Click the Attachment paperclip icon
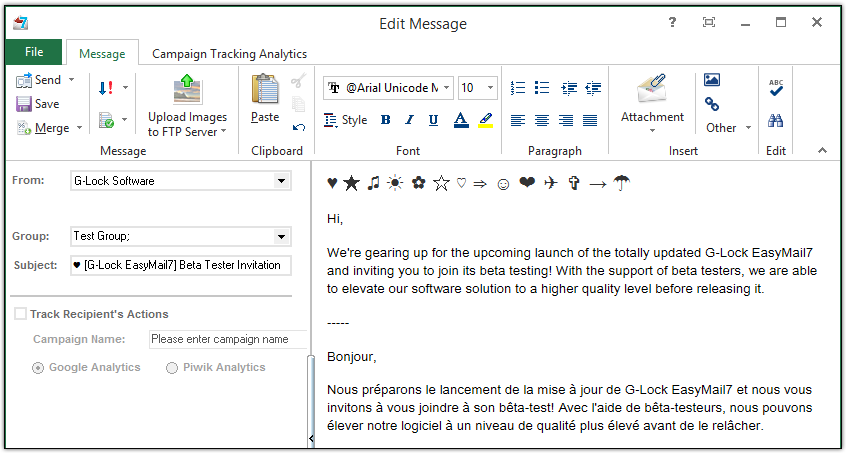This screenshot has height=455, width=848. 652,88
